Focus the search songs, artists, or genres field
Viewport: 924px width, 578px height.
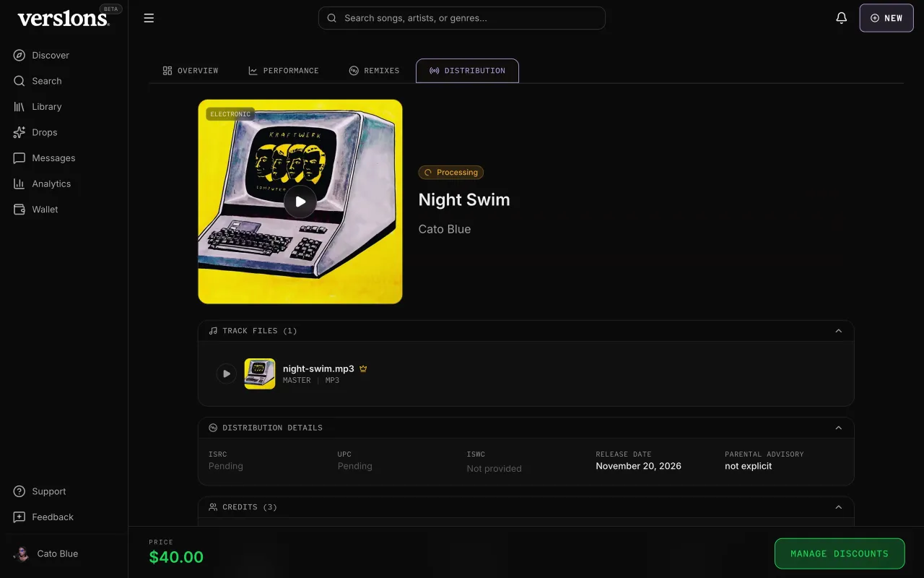461,18
